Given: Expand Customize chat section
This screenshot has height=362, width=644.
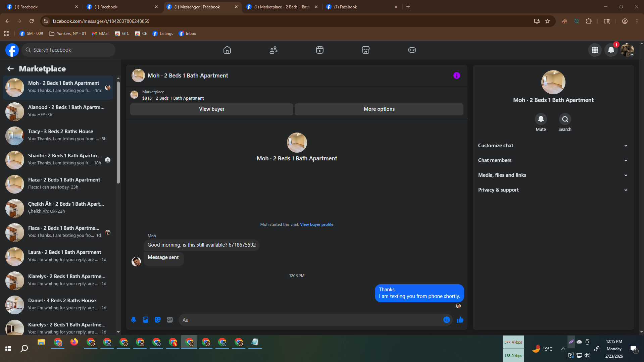Looking at the screenshot, I should 553,146.
